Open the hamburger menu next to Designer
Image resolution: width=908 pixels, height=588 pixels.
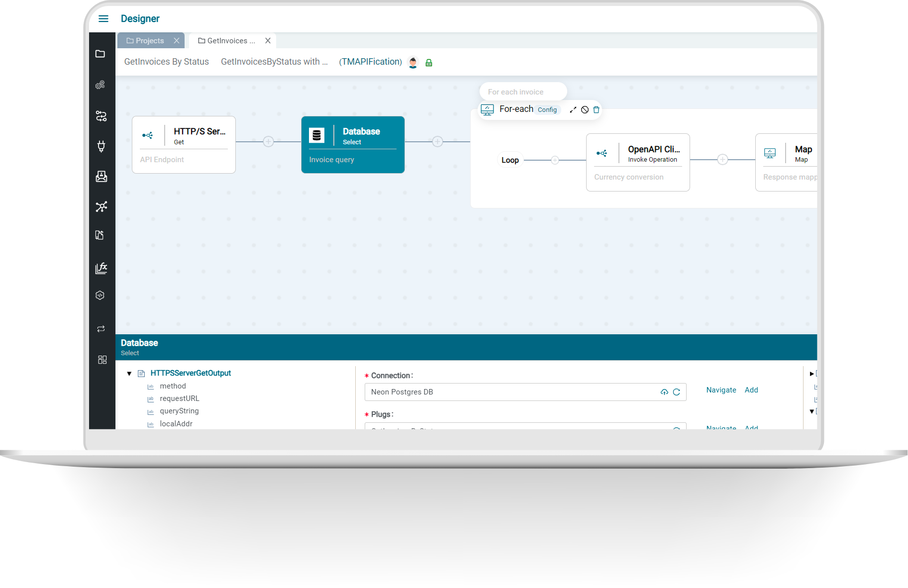pyautogui.click(x=103, y=19)
